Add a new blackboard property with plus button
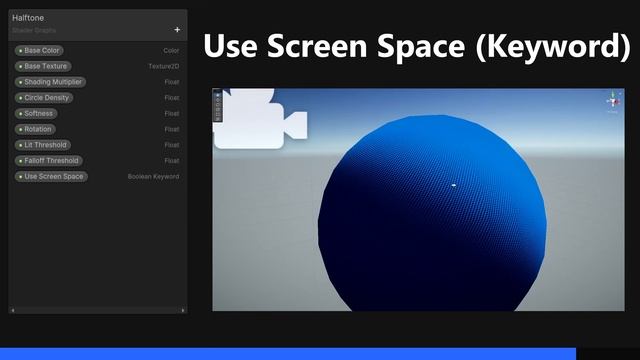Viewport: 640px width, 360px height. click(x=177, y=30)
